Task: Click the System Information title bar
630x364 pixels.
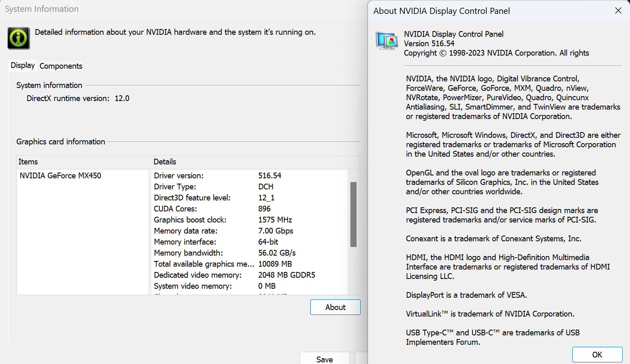Action: [x=42, y=9]
